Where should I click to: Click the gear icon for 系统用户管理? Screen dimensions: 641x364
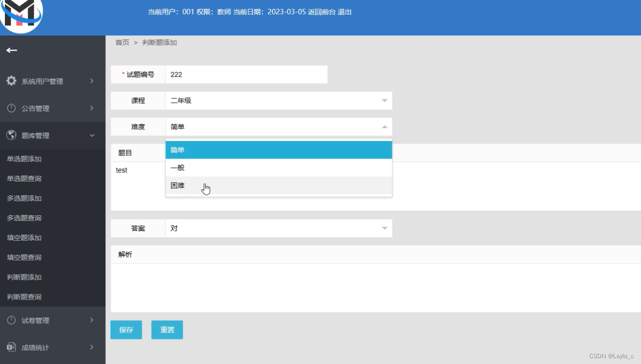(11, 81)
